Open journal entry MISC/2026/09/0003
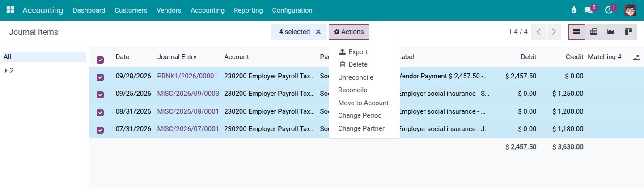This screenshot has width=644, height=188. (188, 94)
